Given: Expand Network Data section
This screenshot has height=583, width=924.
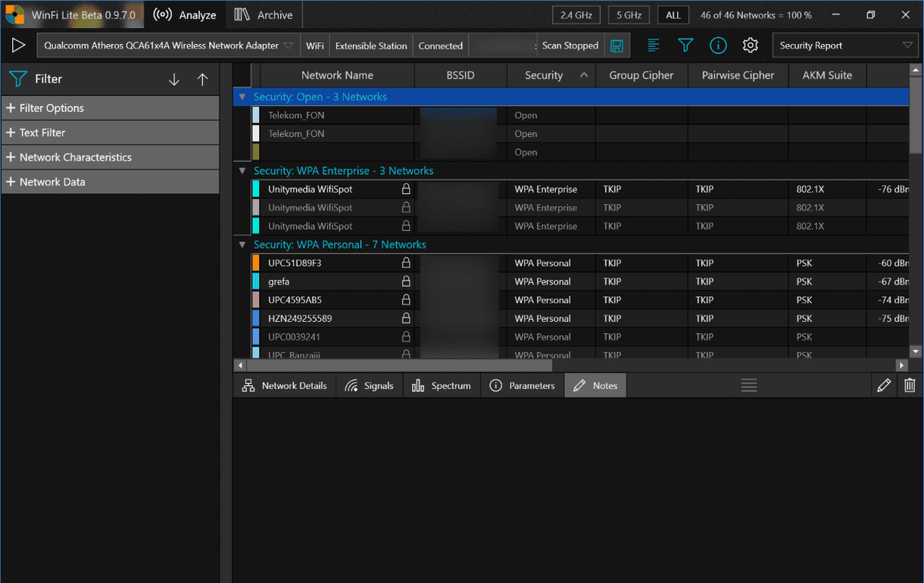Looking at the screenshot, I should click(x=111, y=182).
